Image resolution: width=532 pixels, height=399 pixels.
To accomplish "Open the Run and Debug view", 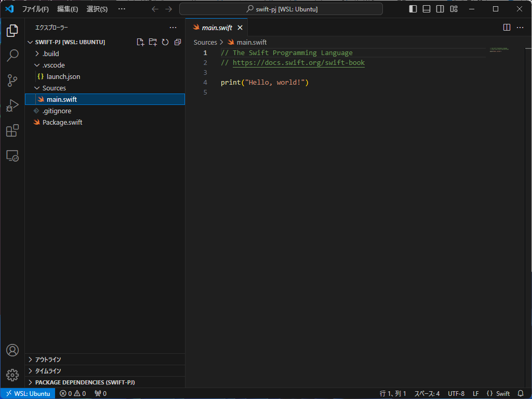I will pos(12,105).
